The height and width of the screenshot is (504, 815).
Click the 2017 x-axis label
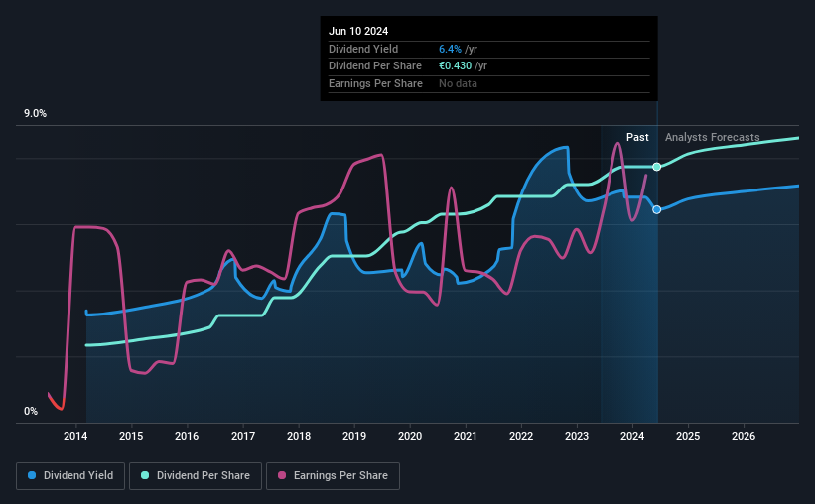coord(243,436)
